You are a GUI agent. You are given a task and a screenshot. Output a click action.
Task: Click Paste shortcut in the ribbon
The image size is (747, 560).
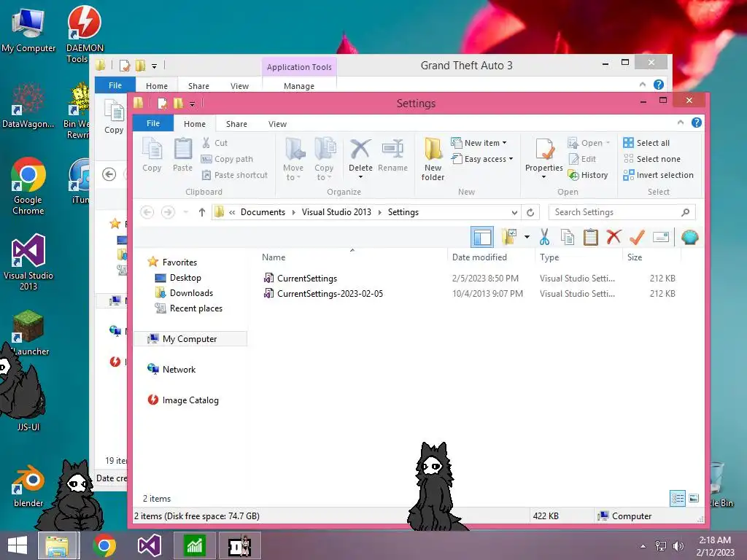point(234,175)
